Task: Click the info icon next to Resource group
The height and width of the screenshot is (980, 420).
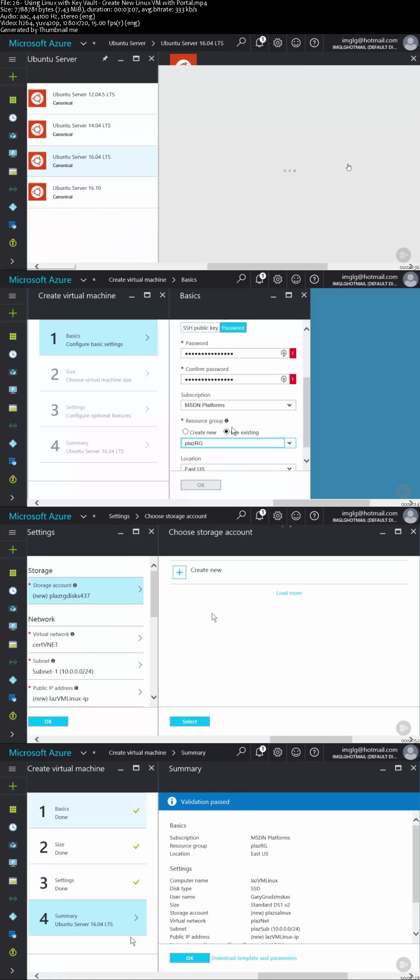Action: tap(226, 420)
